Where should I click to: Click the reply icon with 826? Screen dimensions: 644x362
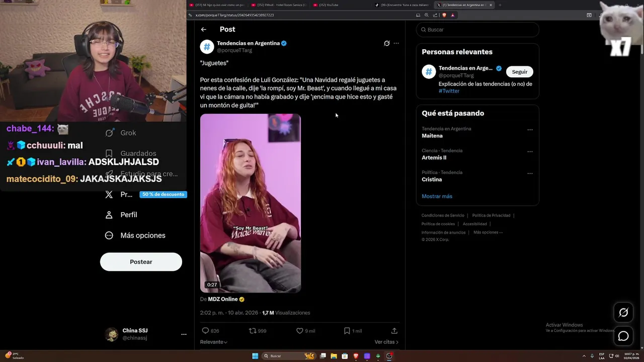205,331
